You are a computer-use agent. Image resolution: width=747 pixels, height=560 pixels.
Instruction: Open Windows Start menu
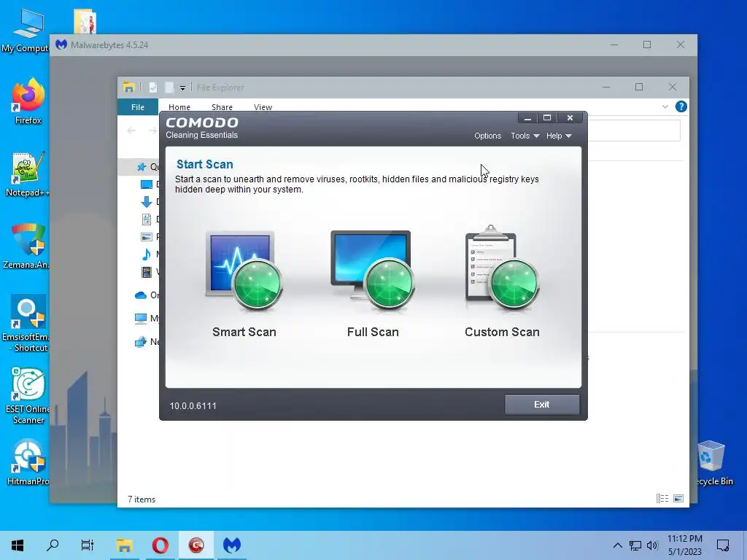coord(18,545)
